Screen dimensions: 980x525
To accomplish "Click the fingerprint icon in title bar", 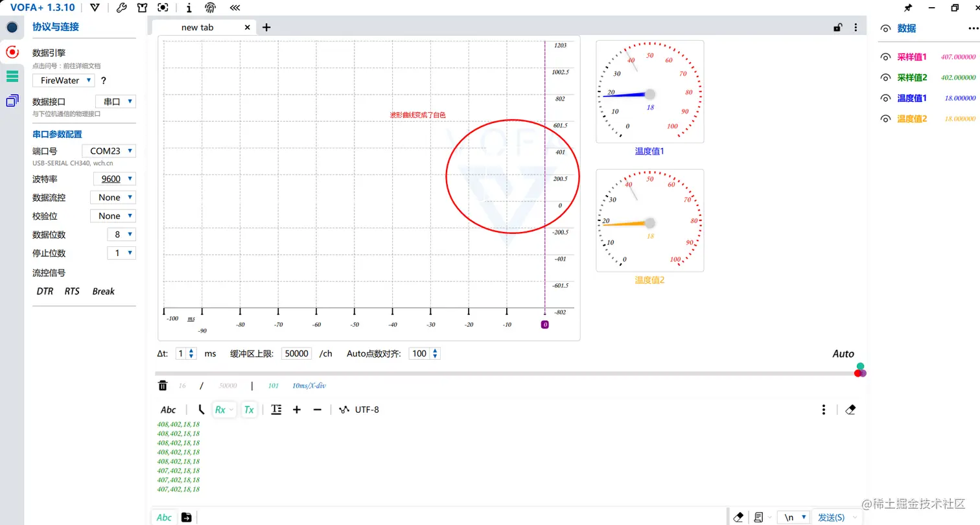I will [x=210, y=8].
